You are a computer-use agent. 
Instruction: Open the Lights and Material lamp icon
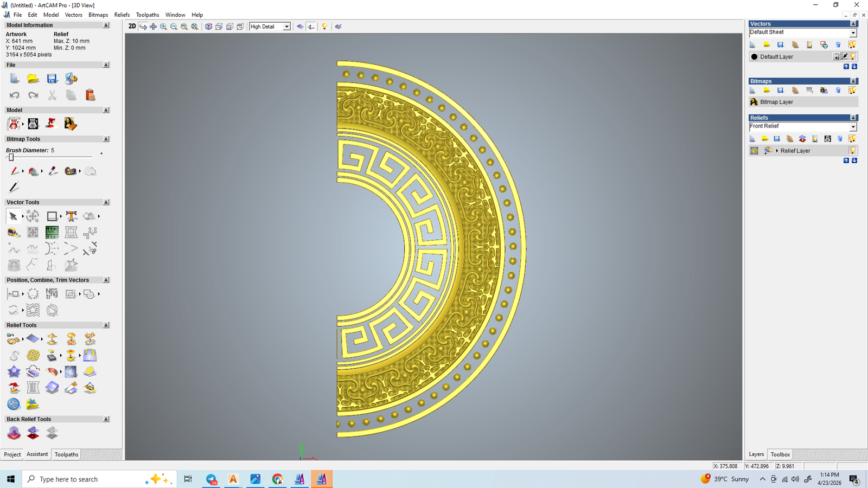click(x=324, y=27)
